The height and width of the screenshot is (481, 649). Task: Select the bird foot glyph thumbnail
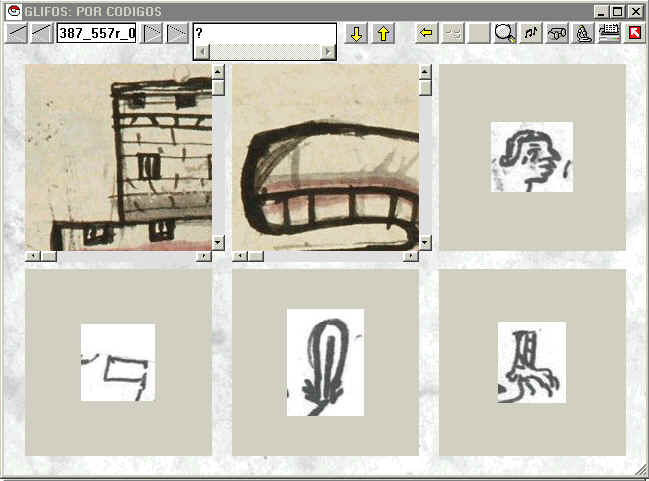(x=531, y=362)
